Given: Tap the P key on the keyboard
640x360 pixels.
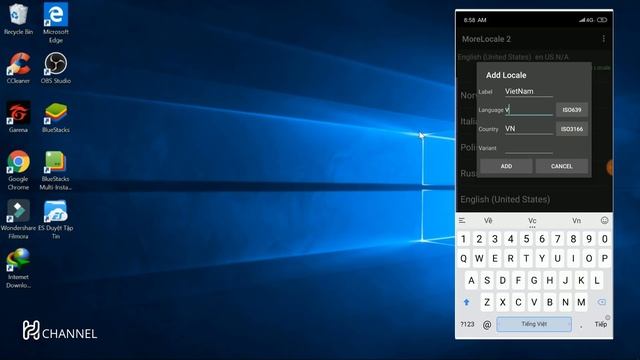Looking at the screenshot, I should pos(605,258).
